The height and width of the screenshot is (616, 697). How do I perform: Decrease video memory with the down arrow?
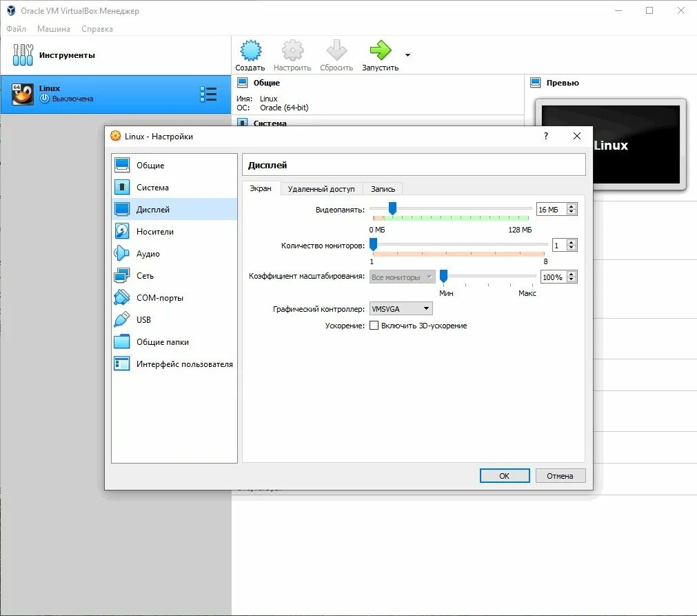point(572,212)
